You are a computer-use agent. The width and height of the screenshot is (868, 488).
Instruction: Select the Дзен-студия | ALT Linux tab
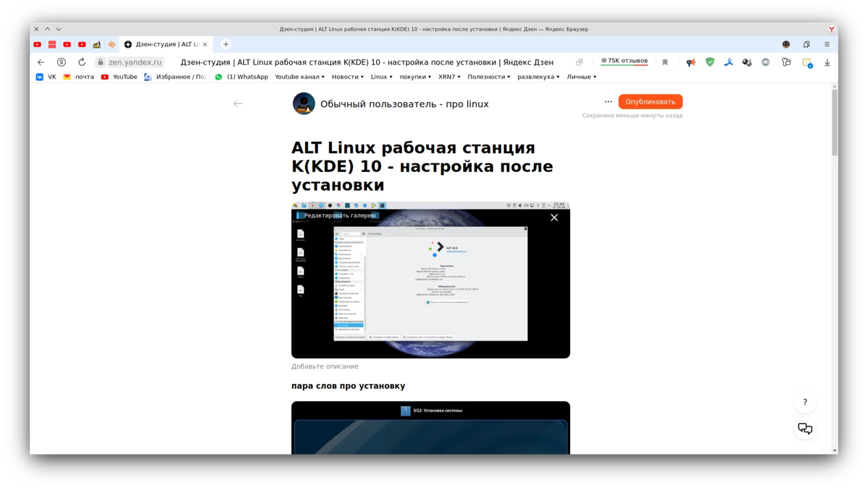point(166,44)
